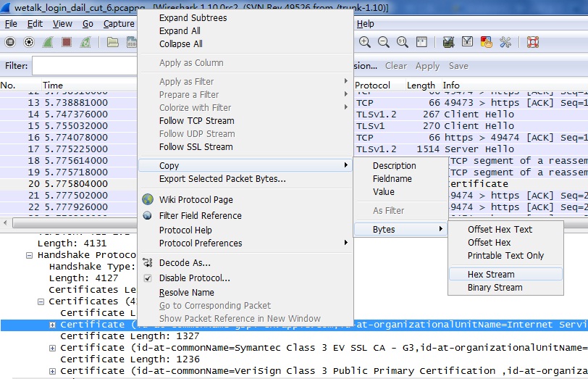This screenshot has width=588, height=379.
Task: Click the Clear filter button
Action: [395, 66]
